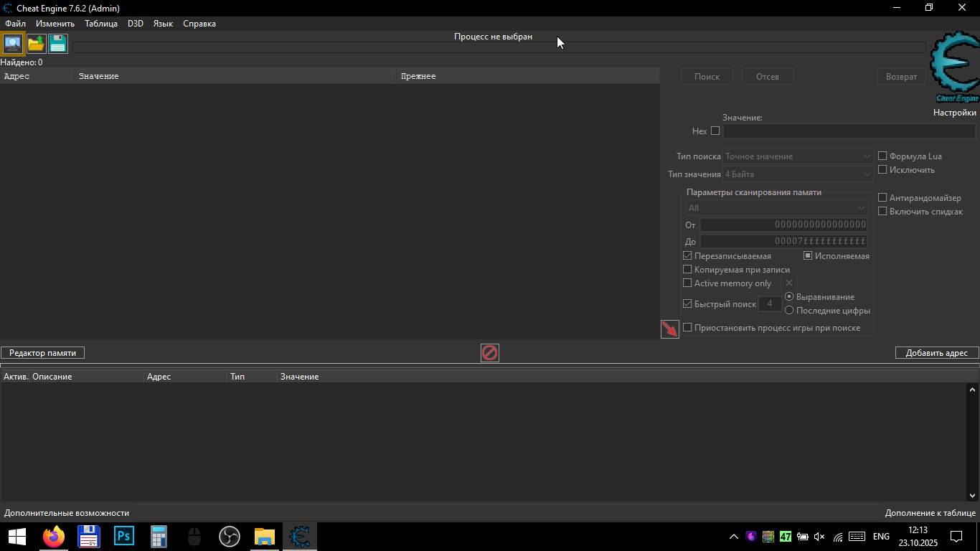Click the red circle clear list icon
The width and height of the screenshot is (980, 551).
point(489,353)
